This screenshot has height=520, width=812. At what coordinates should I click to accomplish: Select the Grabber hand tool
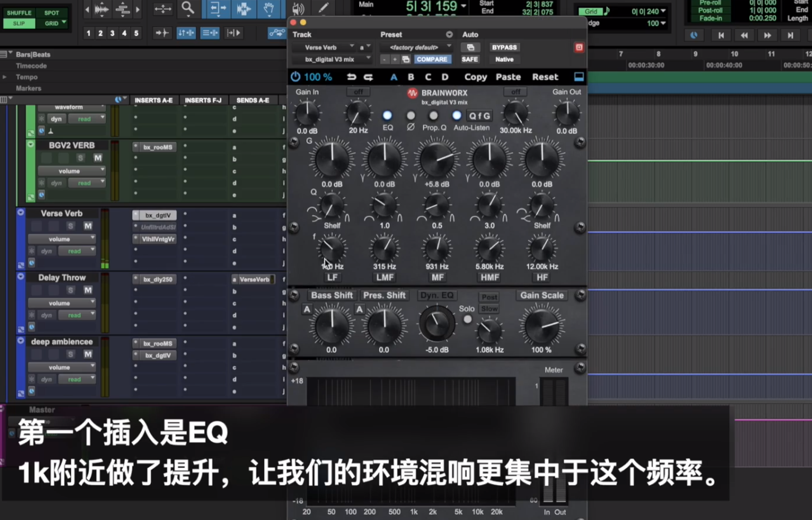point(269,8)
